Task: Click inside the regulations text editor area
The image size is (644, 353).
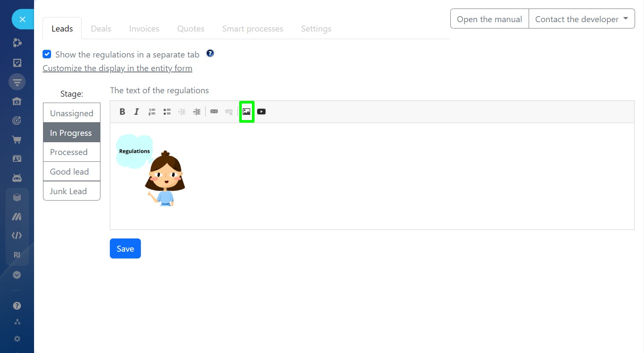Action: point(383,179)
